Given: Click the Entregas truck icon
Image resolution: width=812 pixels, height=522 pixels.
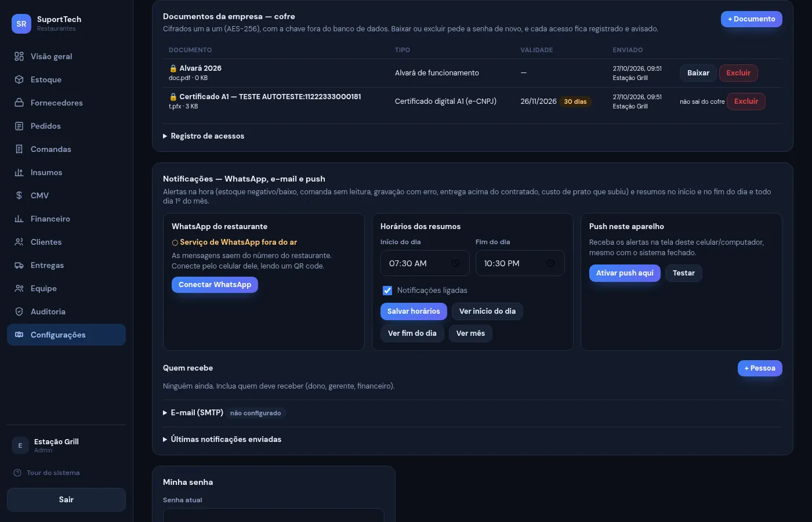Looking at the screenshot, I should pos(19,265).
